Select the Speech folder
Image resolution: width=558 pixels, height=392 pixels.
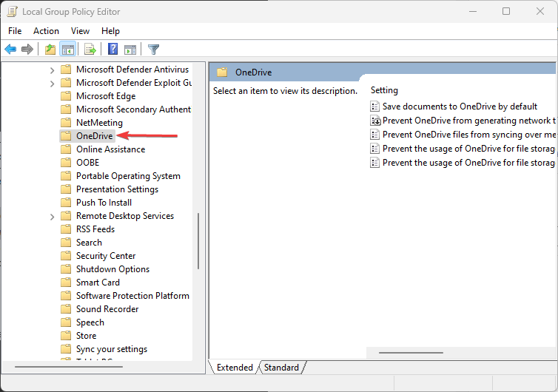point(90,322)
